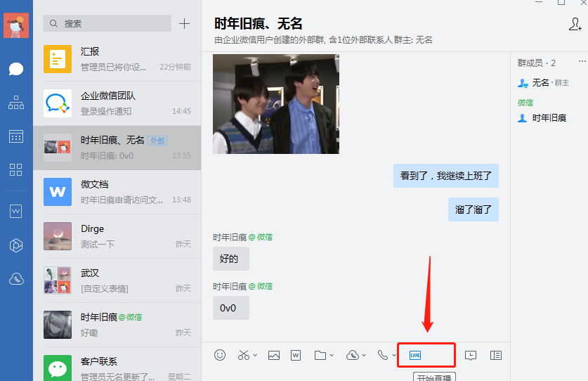Select the message 好的
This screenshot has width=588, height=381.
point(230,259)
